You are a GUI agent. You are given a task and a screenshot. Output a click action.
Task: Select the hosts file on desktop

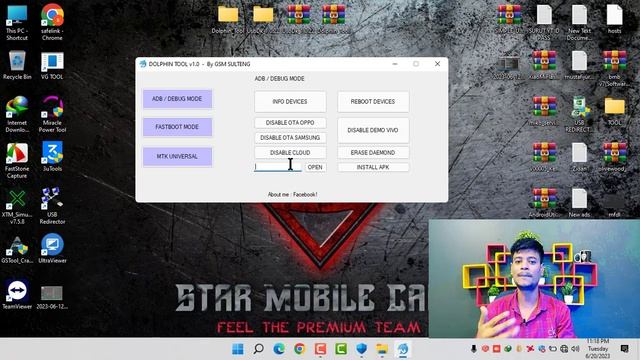[614, 19]
